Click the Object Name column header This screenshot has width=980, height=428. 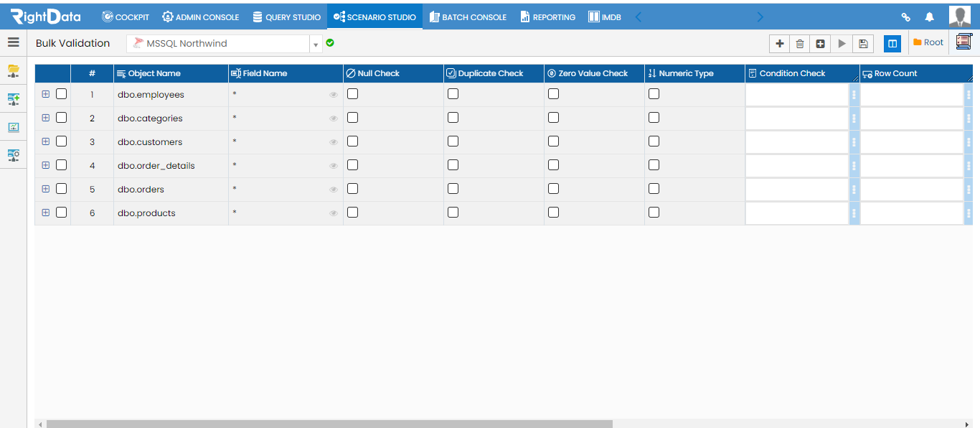tap(171, 73)
